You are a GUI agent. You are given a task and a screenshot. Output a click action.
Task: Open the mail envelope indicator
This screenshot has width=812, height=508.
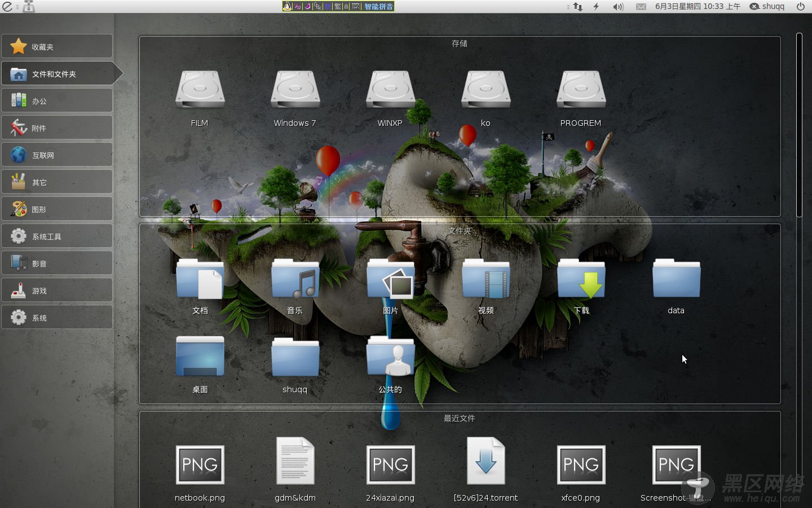point(641,6)
